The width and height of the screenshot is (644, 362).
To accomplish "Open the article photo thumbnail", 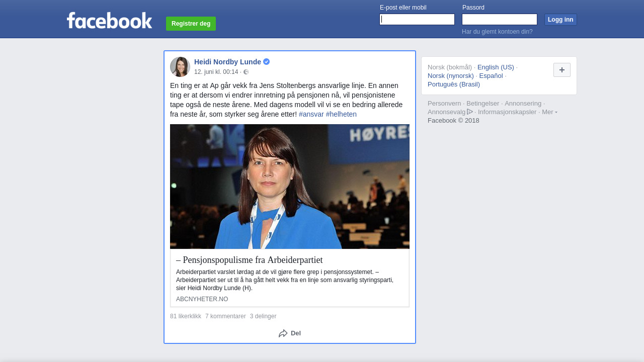I will 290,187.
